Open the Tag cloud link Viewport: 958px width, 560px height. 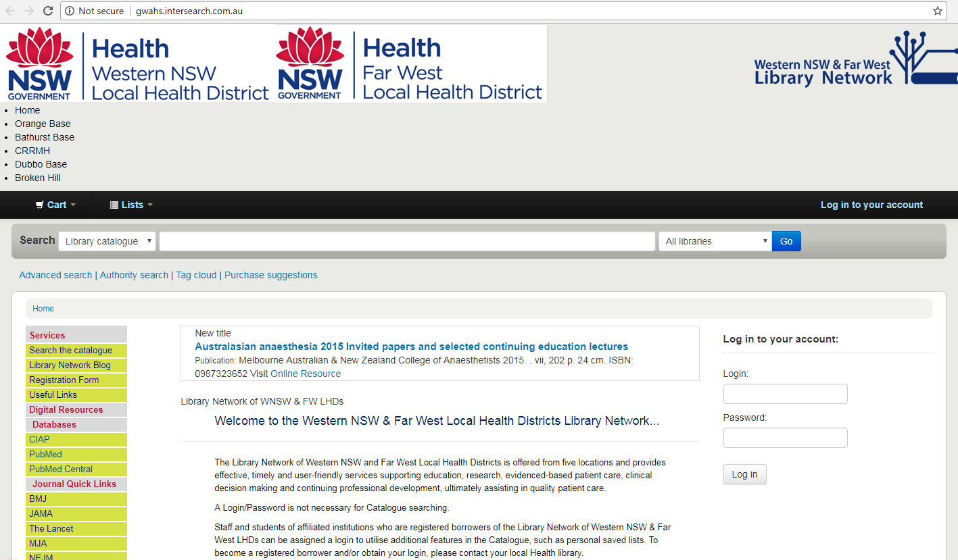click(x=196, y=275)
